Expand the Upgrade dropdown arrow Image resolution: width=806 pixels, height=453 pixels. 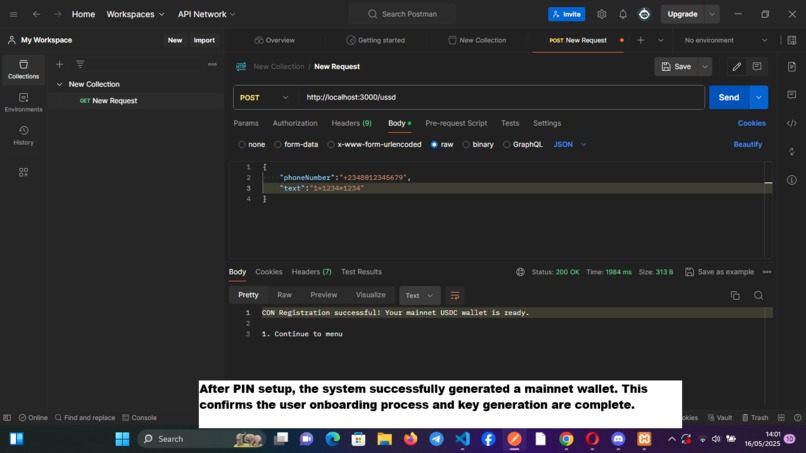712,14
